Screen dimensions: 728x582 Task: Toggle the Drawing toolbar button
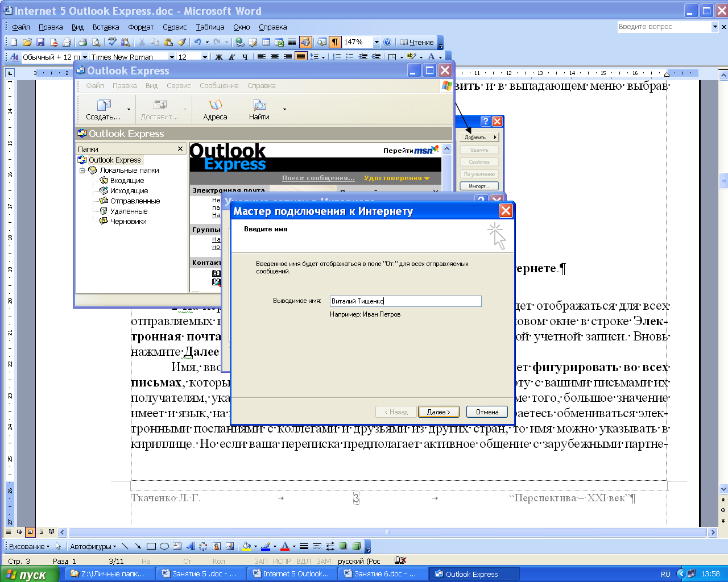305,42
